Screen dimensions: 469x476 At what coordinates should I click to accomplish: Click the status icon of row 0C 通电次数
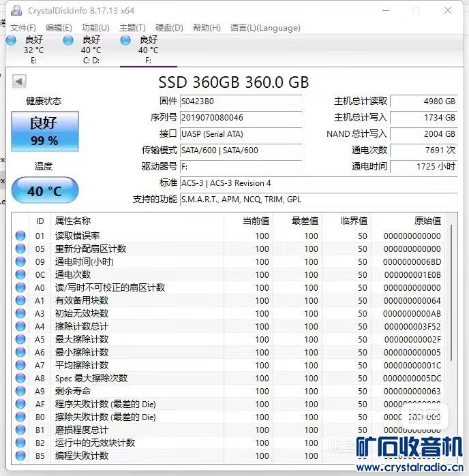pos(20,274)
